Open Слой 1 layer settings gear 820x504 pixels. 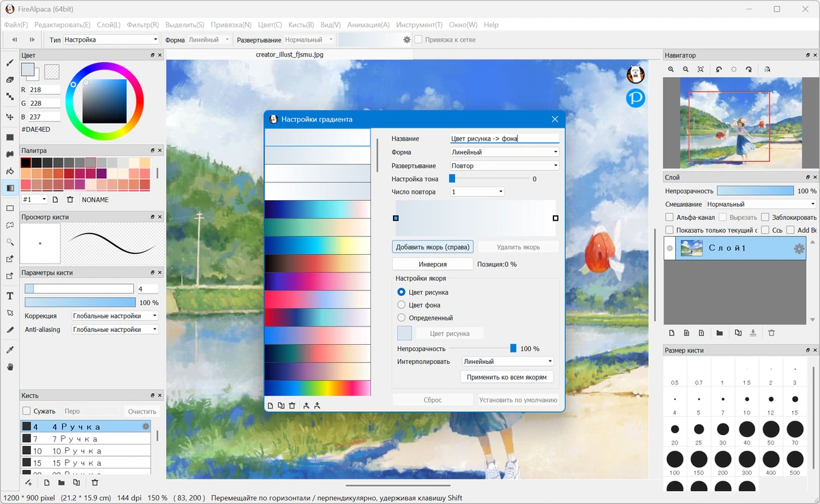coord(798,249)
